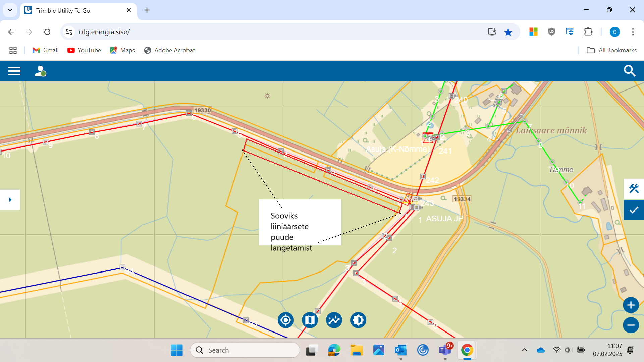
Task: Open the All Bookmarks folder
Action: click(611, 50)
